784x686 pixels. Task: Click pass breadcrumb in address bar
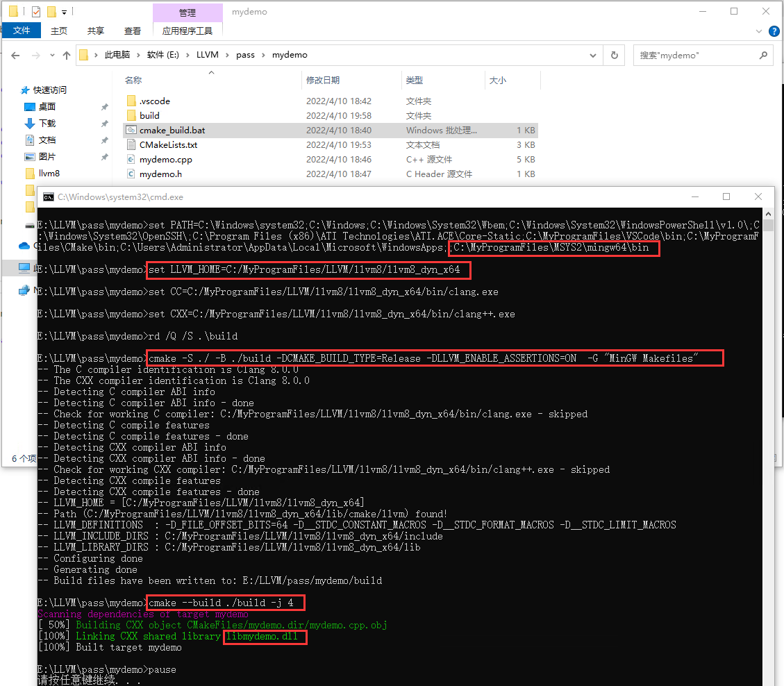click(x=246, y=55)
